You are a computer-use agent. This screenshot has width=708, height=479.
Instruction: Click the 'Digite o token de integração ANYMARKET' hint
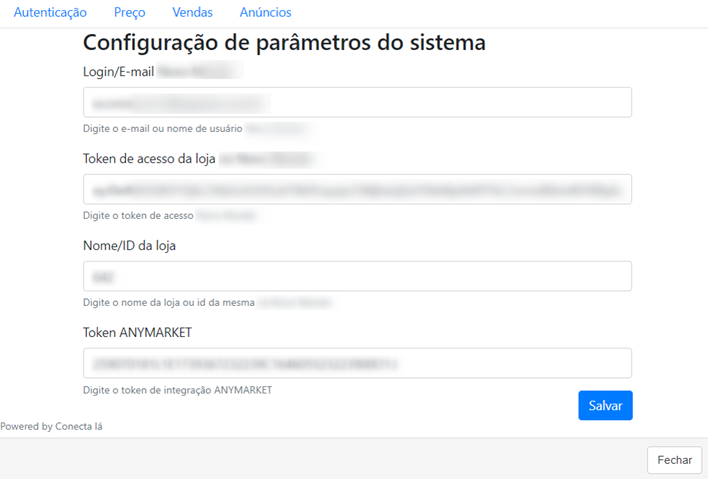tap(177, 390)
